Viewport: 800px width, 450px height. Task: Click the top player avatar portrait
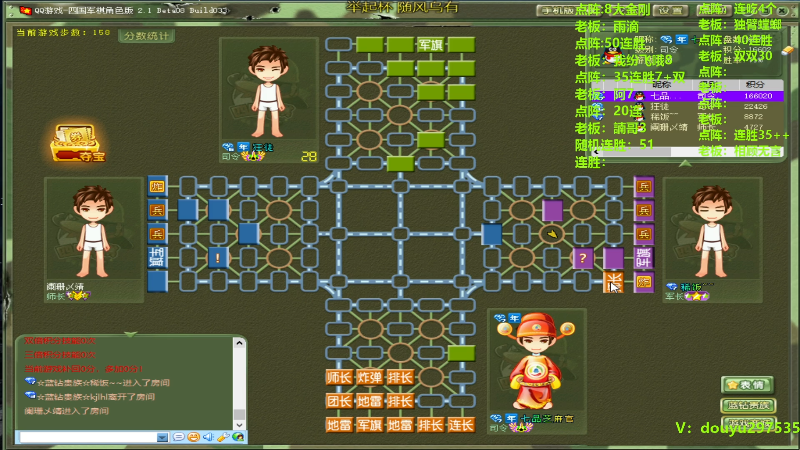(268, 92)
